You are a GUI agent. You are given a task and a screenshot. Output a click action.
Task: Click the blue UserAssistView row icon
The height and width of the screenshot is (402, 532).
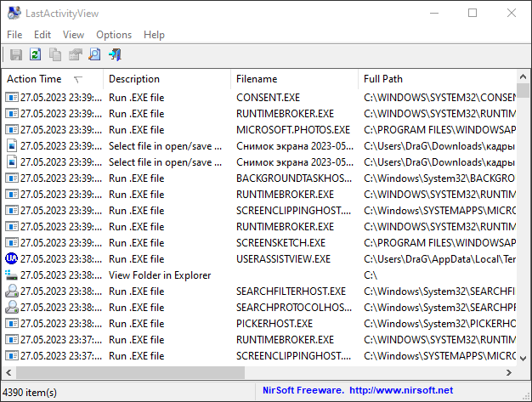(11, 259)
